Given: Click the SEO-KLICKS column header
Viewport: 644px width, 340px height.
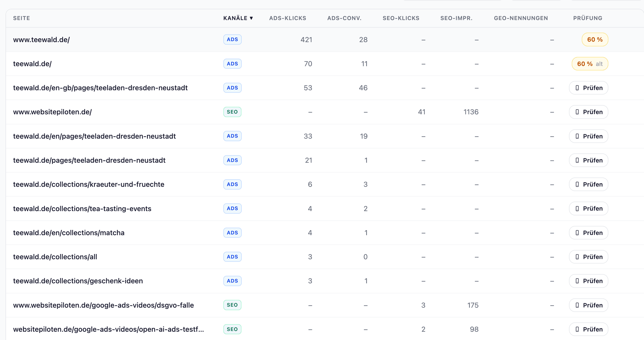Looking at the screenshot, I should point(401,18).
